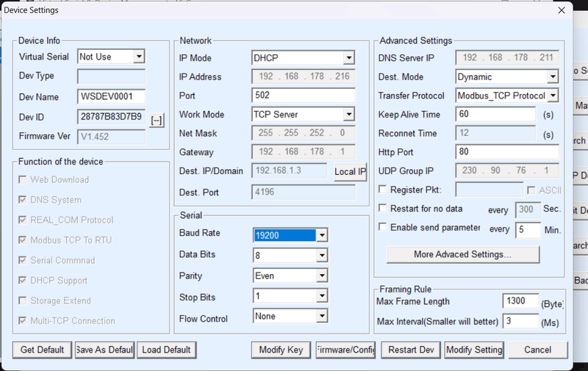Screen dimensions: 588x371
Task: Click the DNS Server IP field
Action: [x=507, y=58]
